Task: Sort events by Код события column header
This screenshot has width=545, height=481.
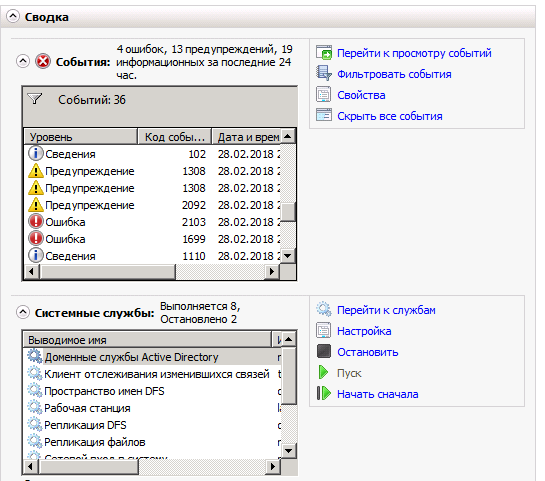Action: [x=174, y=137]
